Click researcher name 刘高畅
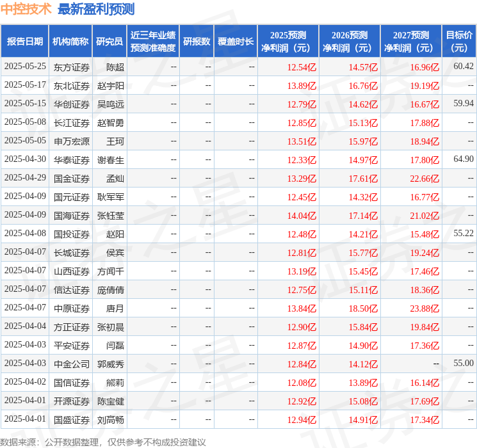Image resolution: width=477 pixels, height=448 pixels. pyautogui.click(x=110, y=420)
